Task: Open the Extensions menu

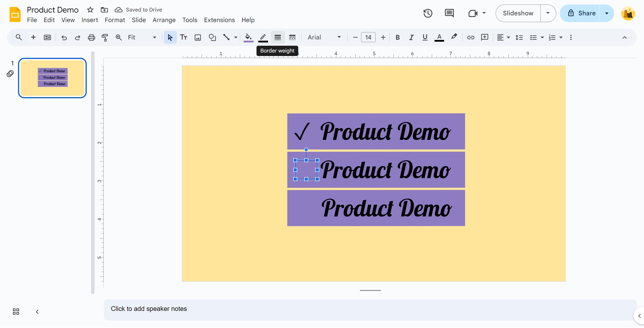Action: point(219,20)
